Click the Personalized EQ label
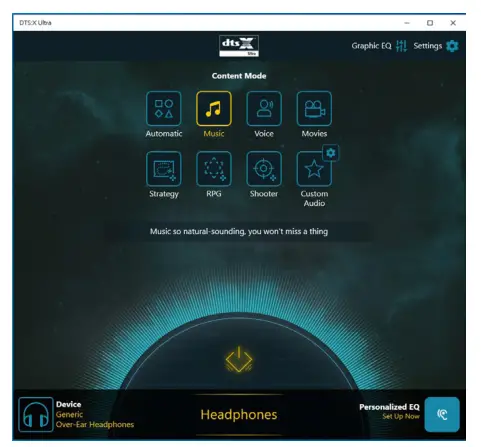 pos(389,407)
